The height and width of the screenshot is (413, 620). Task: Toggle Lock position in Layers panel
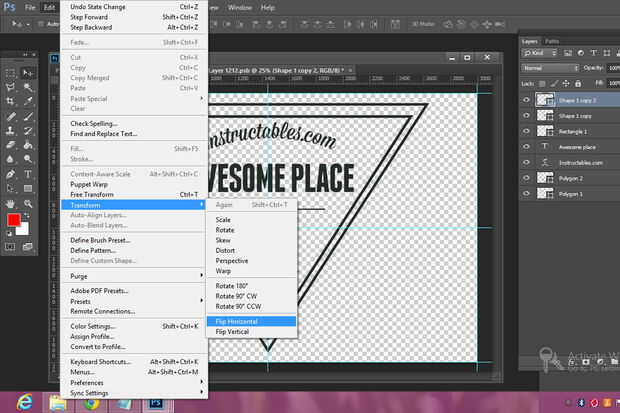(566, 83)
